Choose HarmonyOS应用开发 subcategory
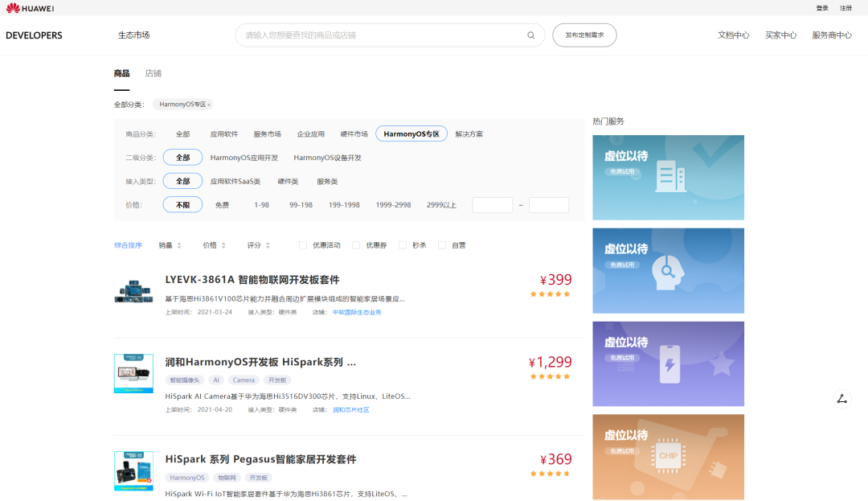The width and height of the screenshot is (868, 501). [244, 158]
